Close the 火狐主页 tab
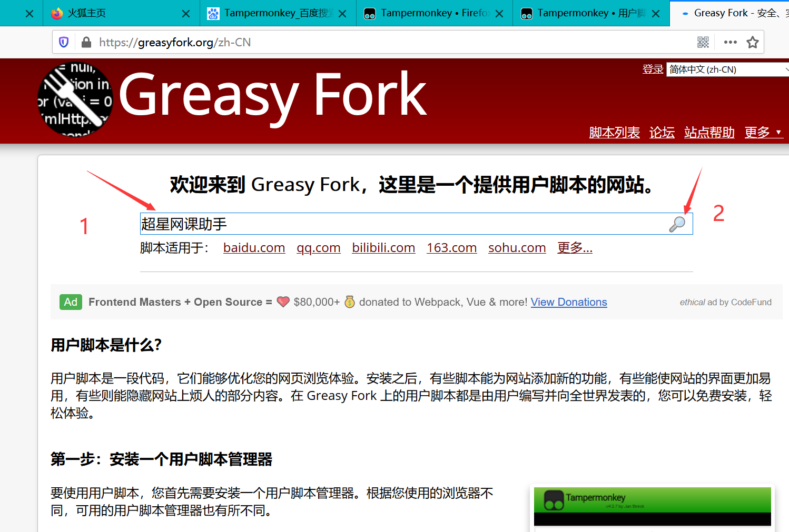Viewport: 789px width, 532px height. 186,14
